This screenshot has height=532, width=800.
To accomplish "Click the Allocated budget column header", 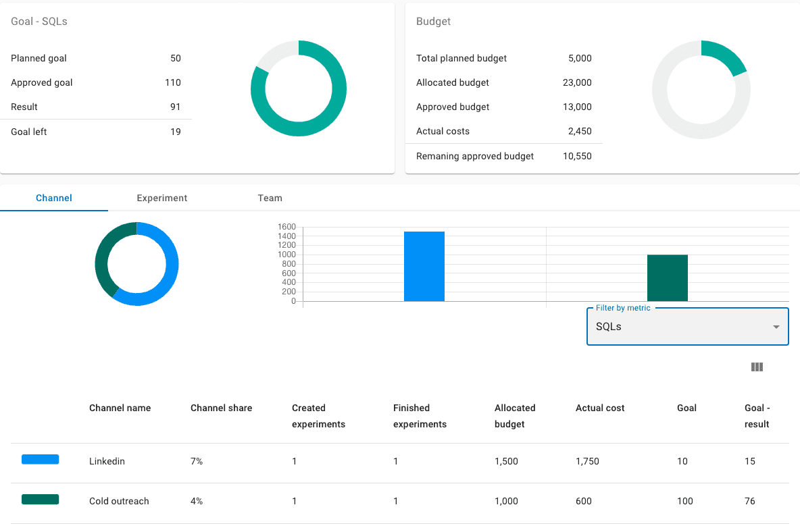I will click(515, 416).
